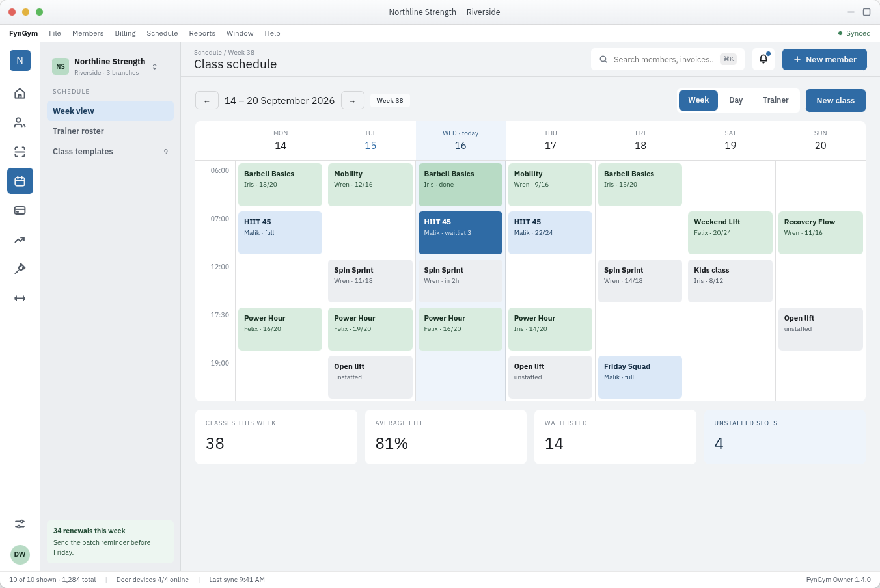The height and width of the screenshot is (588, 880).
Task: Open Sunday Recovery Flow class
Action: click(820, 233)
